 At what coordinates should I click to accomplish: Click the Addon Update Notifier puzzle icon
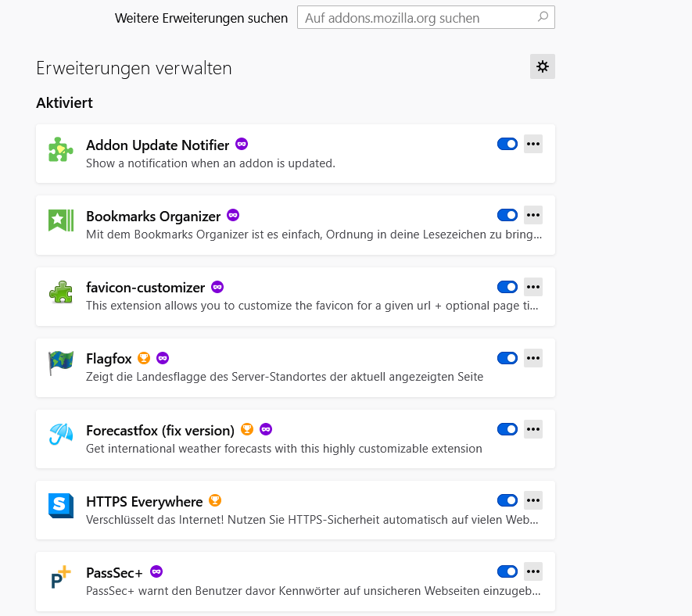coord(60,150)
